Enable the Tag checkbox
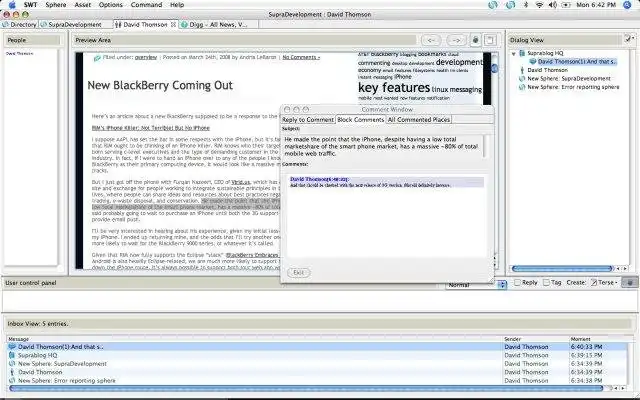640x400 pixels. 546,282
